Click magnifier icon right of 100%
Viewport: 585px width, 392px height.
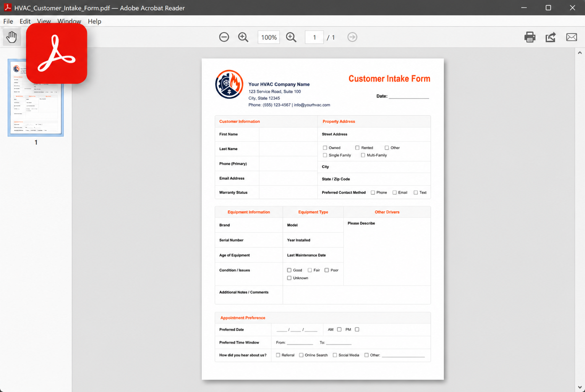(x=291, y=37)
